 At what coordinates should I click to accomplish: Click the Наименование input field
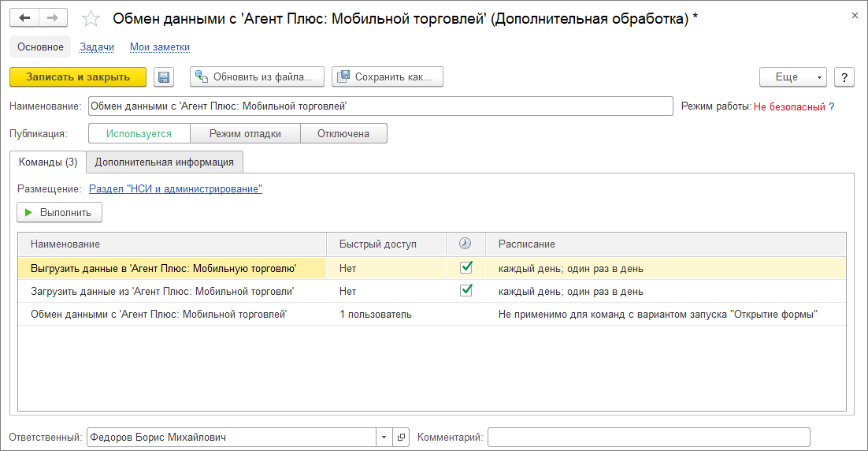point(380,106)
